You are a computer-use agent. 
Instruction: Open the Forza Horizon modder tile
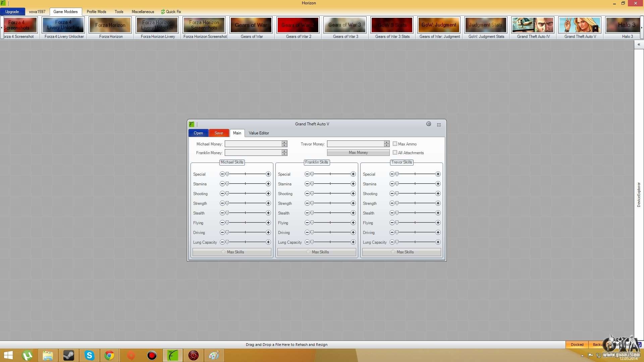click(111, 28)
